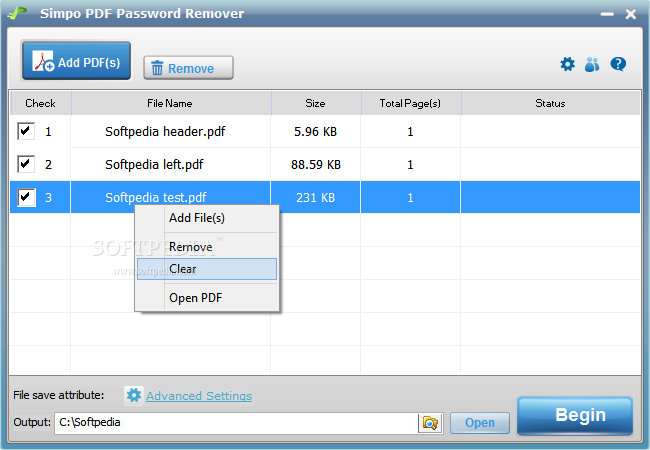Click the Check column header
Viewport: 650px width, 450px height.
tap(40, 103)
